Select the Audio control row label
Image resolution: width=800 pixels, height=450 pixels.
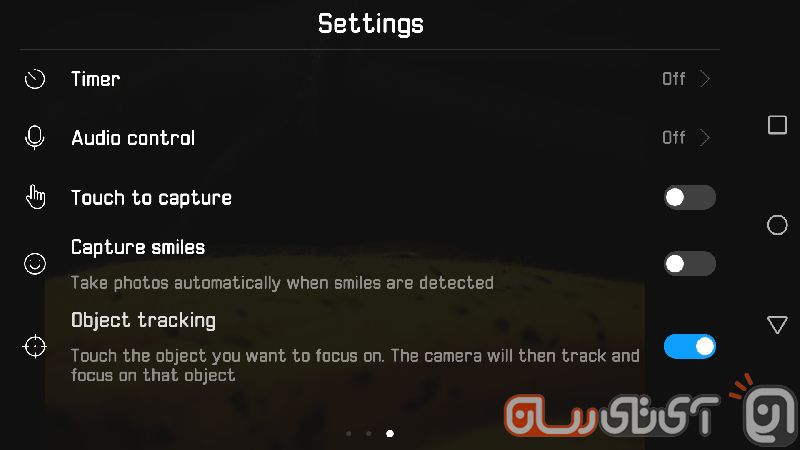(x=133, y=138)
